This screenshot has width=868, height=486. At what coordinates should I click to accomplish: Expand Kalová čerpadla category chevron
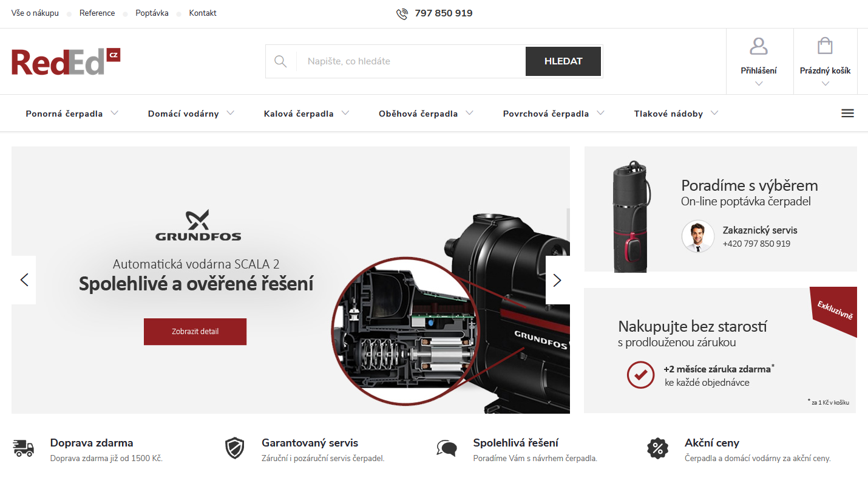click(x=345, y=113)
